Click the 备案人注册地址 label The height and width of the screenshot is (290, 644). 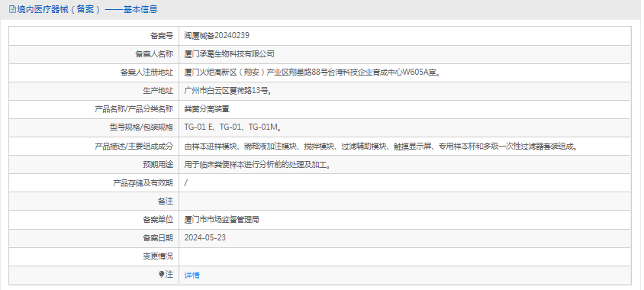(147, 72)
